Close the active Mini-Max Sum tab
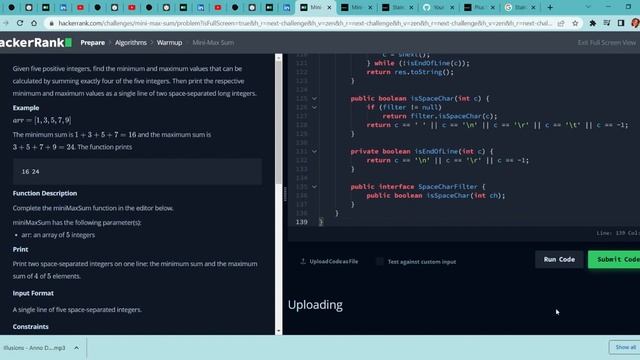Image resolution: width=640 pixels, height=360 pixels. [x=329, y=7]
